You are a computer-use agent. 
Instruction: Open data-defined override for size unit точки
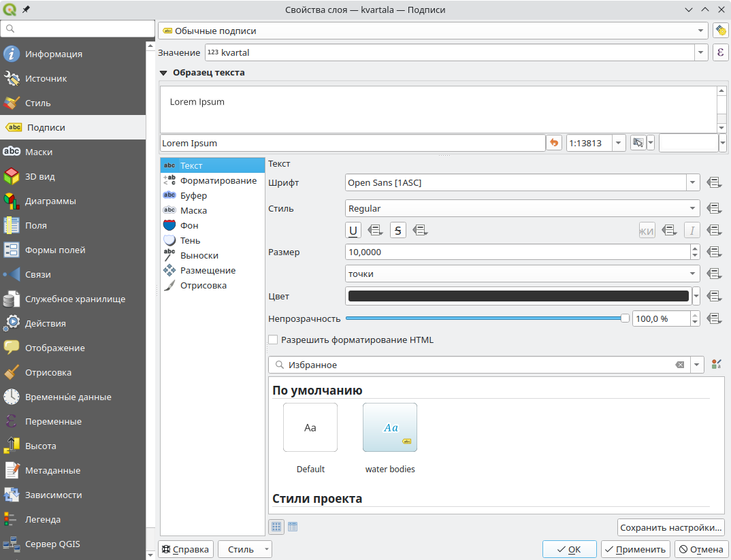(x=714, y=274)
